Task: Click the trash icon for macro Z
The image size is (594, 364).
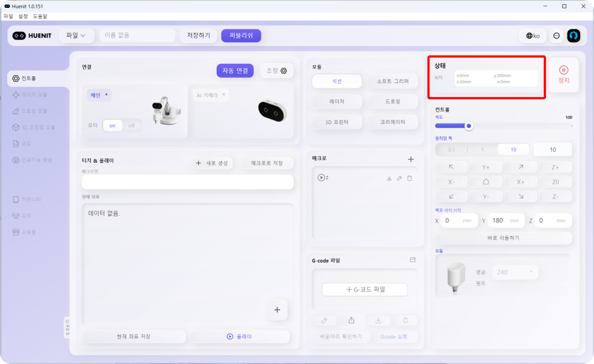Action: click(x=409, y=178)
